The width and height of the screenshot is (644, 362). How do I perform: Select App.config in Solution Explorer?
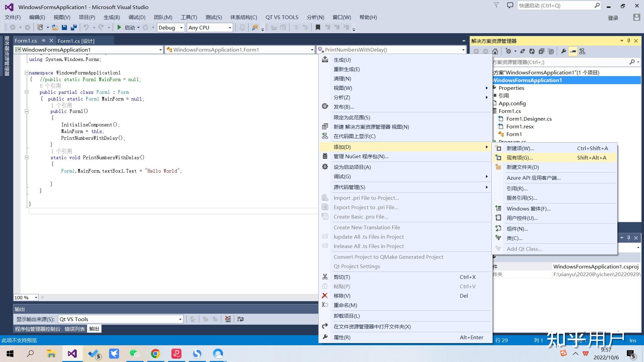pyautogui.click(x=512, y=103)
